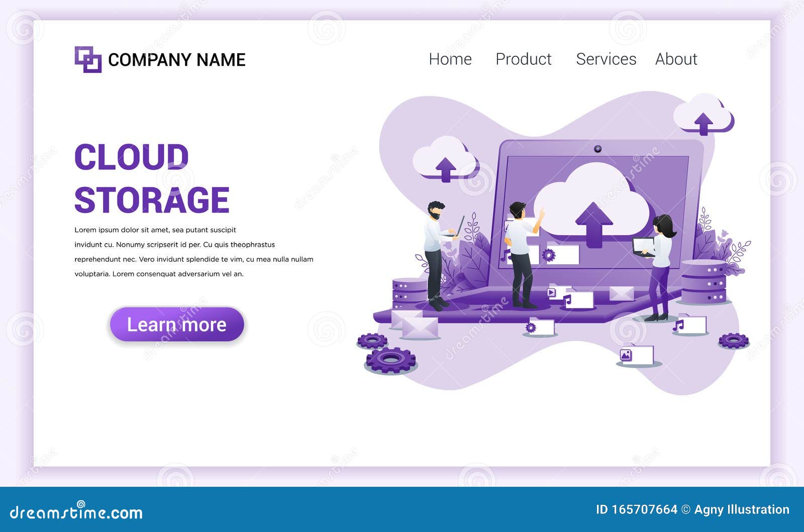Image resolution: width=804 pixels, height=532 pixels.
Task: Click the Learn more button
Action: pos(176,325)
